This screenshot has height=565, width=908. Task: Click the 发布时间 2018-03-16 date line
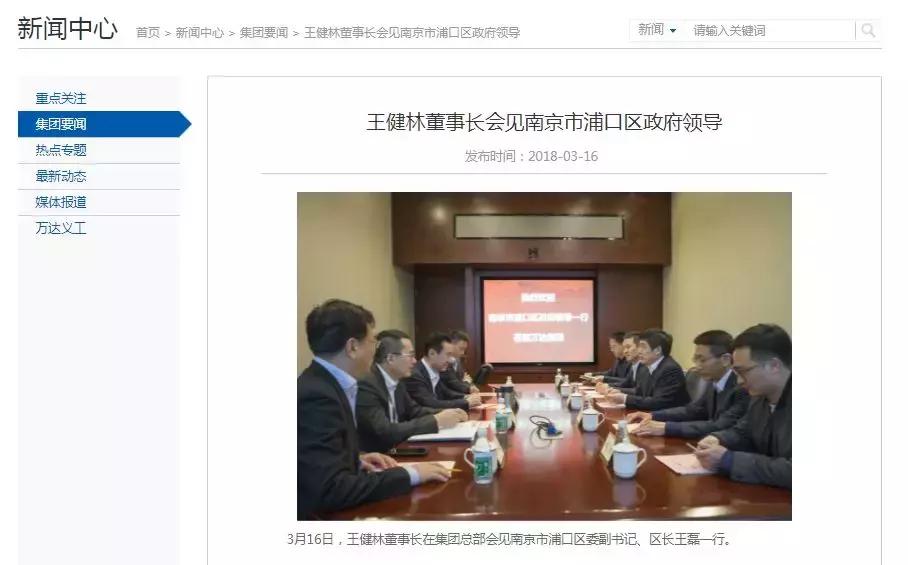(x=531, y=156)
